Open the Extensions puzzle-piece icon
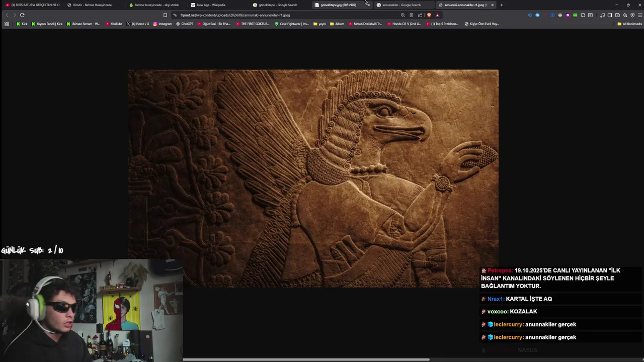Image resolution: width=644 pixels, height=362 pixels. [583, 15]
